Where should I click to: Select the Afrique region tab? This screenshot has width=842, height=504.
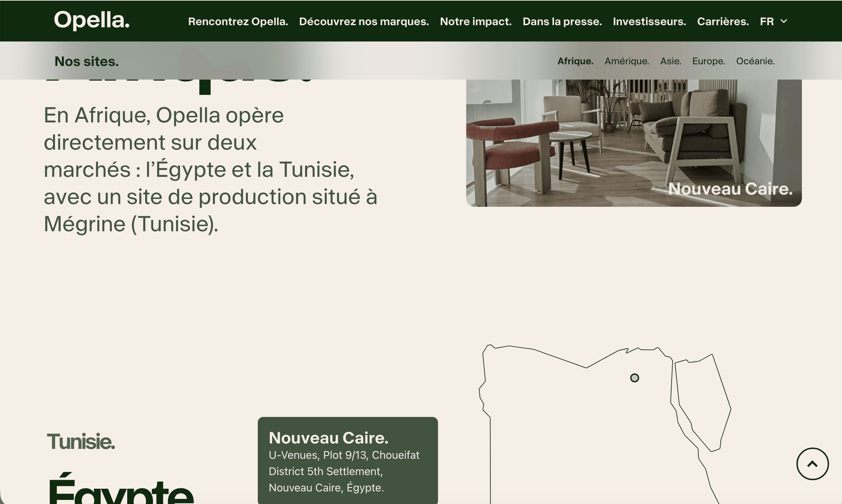tap(575, 61)
